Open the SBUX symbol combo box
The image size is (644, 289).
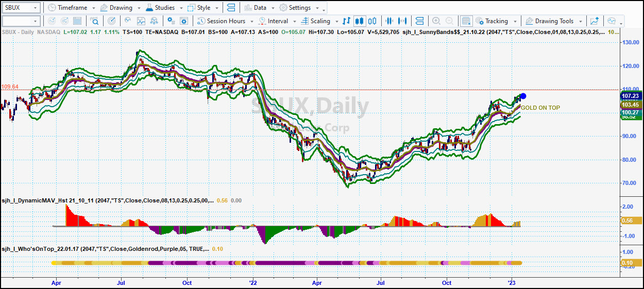[x=21, y=8]
